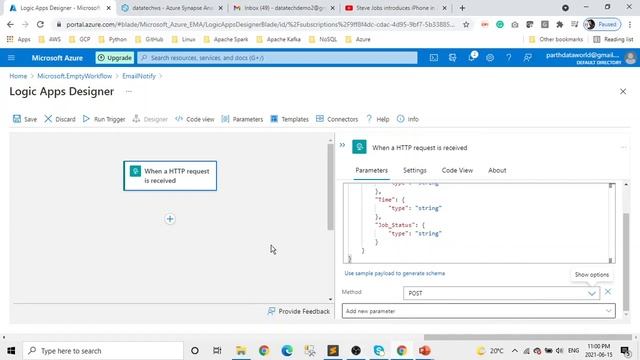
Task: Open Add new parameter dropdown
Action: 478,311
